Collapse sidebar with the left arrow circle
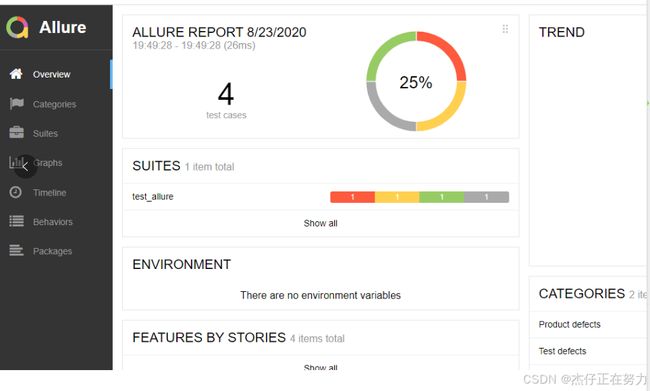 click(26, 167)
